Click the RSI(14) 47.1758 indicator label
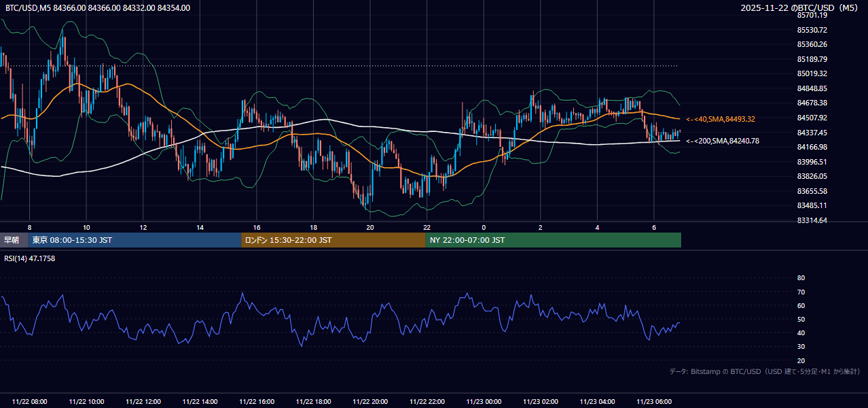 tap(30, 258)
